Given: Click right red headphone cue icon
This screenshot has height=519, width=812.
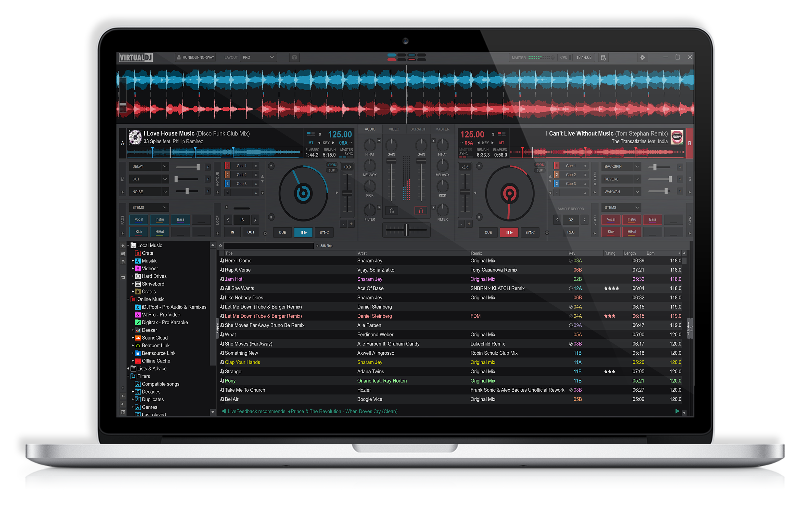Looking at the screenshot, I should coord(421,211).
